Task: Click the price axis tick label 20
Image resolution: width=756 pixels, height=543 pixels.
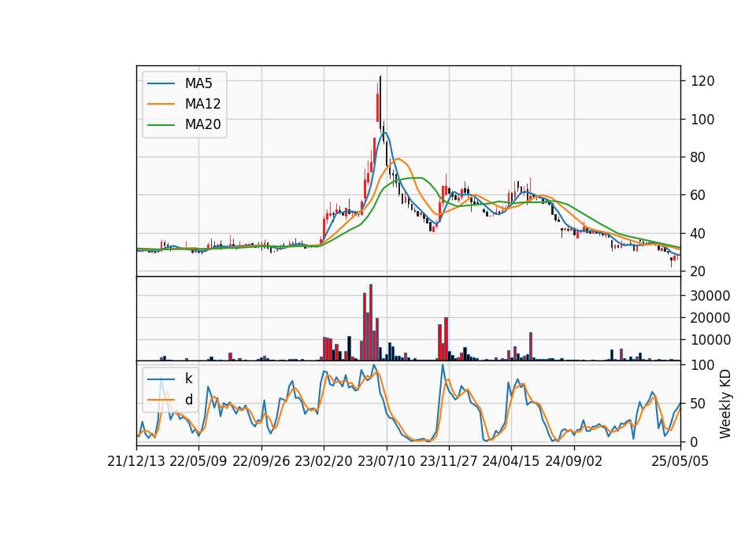Action: [699, 271]
